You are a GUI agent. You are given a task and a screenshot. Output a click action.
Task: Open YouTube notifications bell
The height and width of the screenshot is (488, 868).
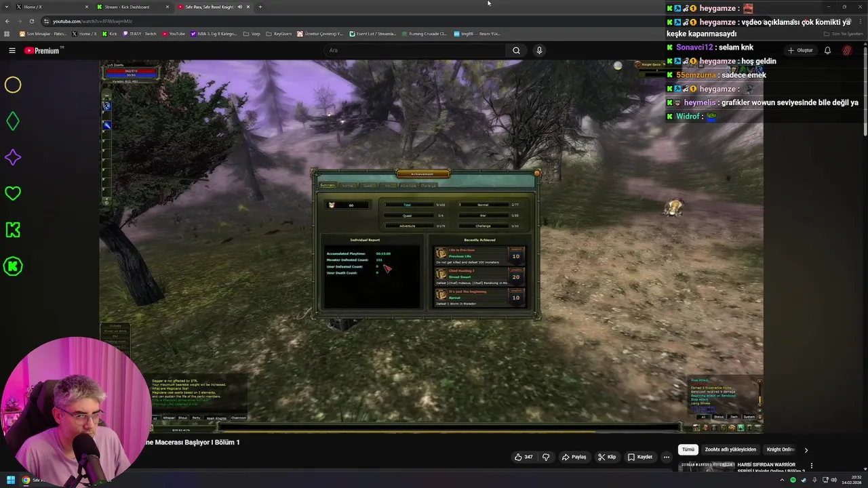pos(827,50)
